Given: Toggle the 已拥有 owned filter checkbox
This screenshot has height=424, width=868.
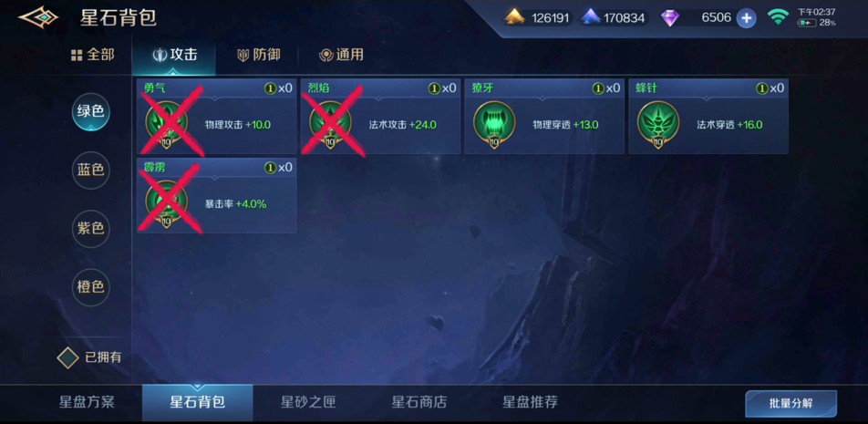Looking at the screenshot, I should pos(68,357).
